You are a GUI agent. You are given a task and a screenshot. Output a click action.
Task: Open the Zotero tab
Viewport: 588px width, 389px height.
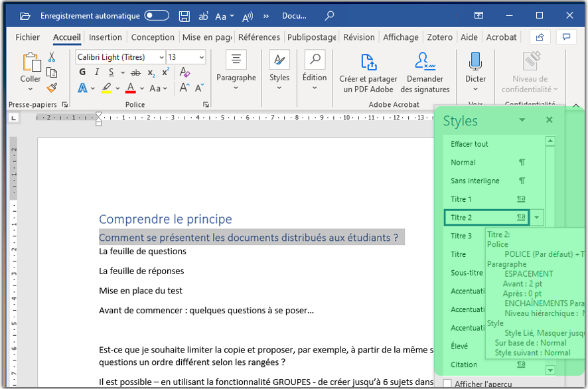(x=439, y=37)
